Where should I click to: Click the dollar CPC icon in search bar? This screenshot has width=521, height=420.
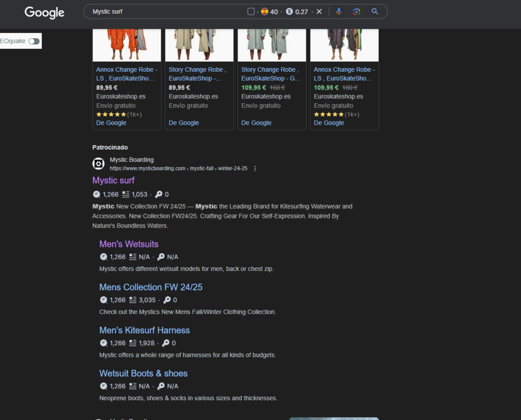[x=290, y=12]
